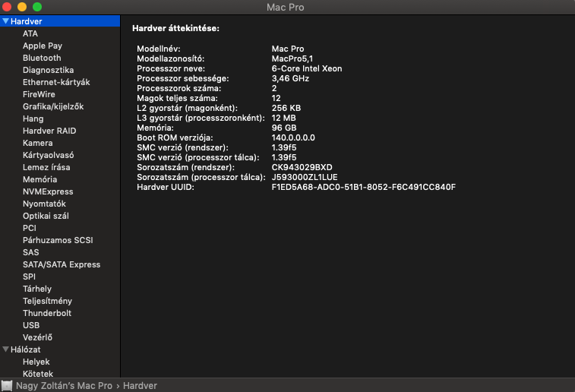Select Kamera in the sidebar

click(37, 143)
